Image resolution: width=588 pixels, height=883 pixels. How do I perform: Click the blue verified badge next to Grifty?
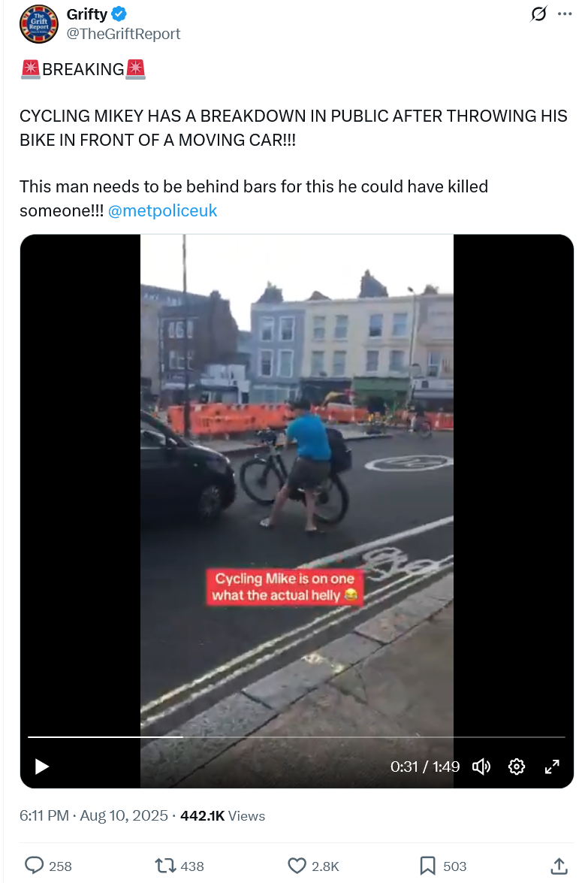point(119,14)
